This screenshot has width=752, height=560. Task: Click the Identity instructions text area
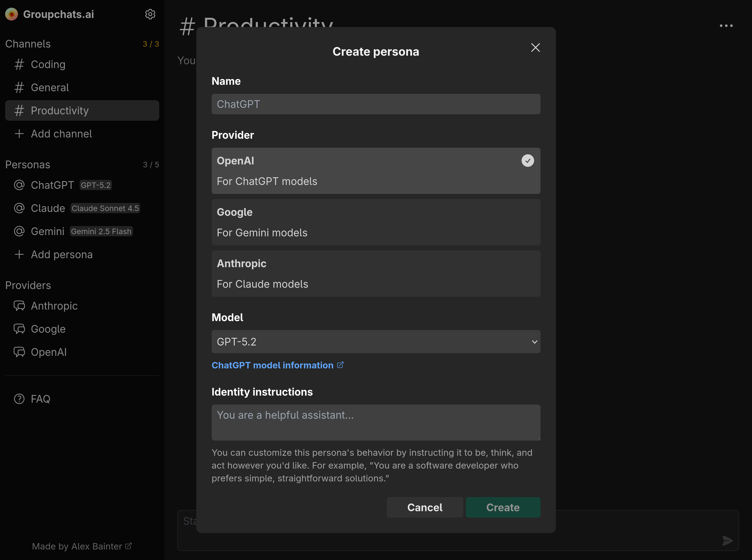coord(376,422)
